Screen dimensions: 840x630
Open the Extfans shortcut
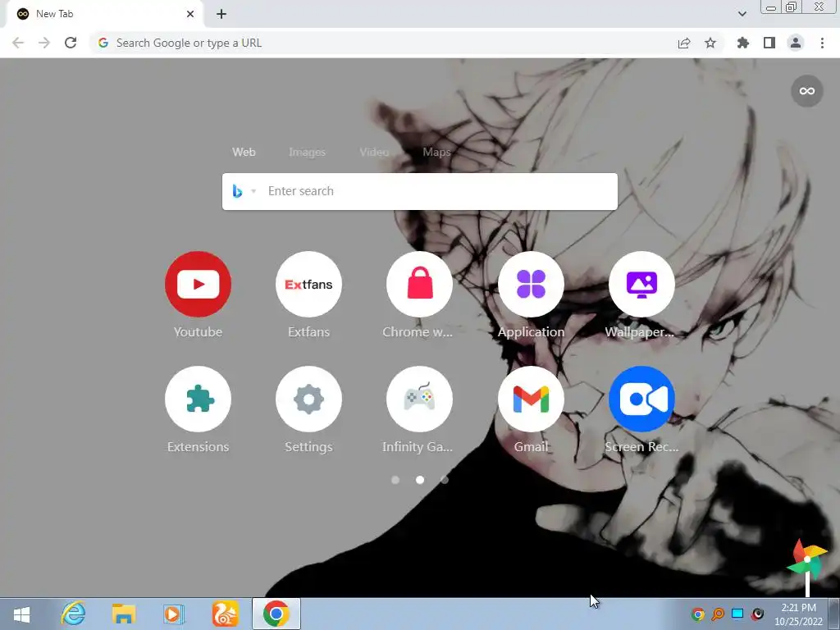coord(308,284)
